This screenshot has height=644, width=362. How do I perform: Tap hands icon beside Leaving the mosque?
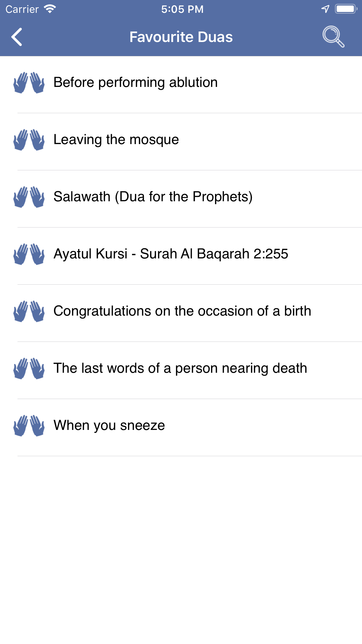(29, 140)
